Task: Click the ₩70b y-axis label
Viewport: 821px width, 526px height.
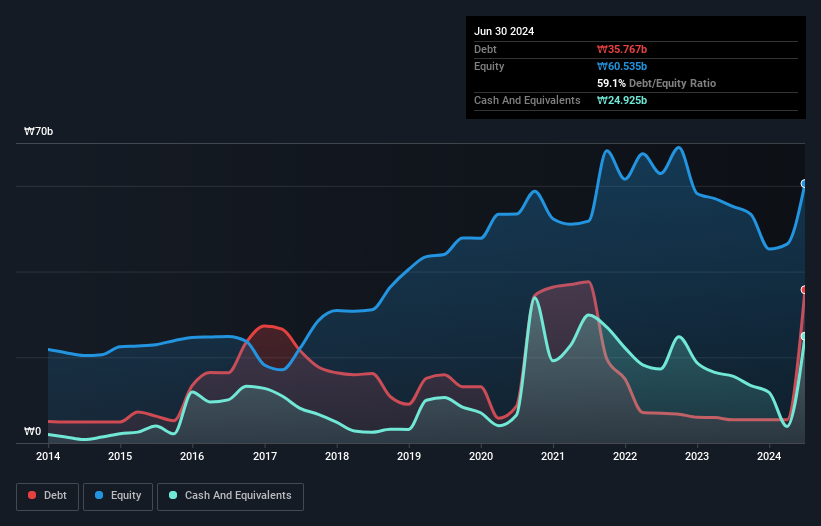Action: (39, 131)
